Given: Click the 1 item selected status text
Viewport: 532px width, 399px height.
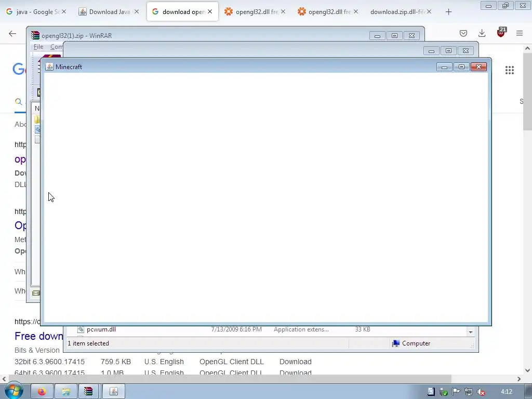Looking at the screenshot, I should coord(88,343).
